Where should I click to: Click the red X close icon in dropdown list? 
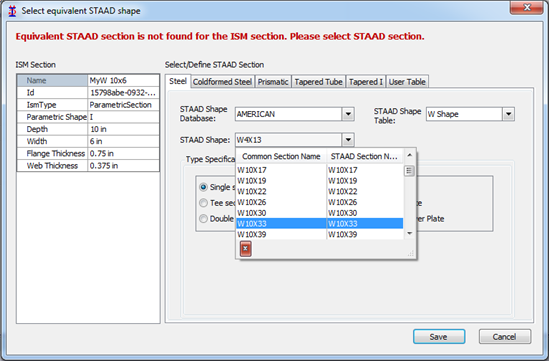tap(245, 249)
